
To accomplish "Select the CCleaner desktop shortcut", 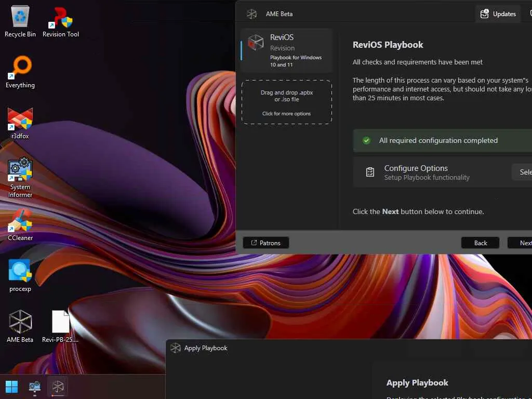I will 20,224.
